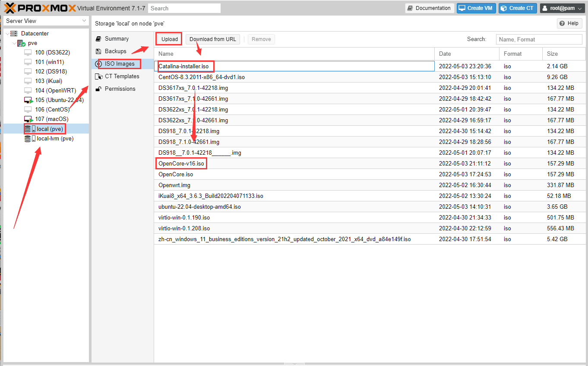The width and height of the screenshot is (588, 366).
Task: Collapse the Datacenter tree node
Action: 7,33
